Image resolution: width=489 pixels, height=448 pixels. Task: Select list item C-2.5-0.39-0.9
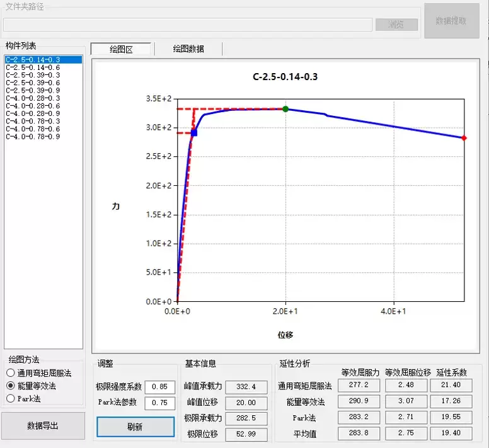(x=43, y=90)
